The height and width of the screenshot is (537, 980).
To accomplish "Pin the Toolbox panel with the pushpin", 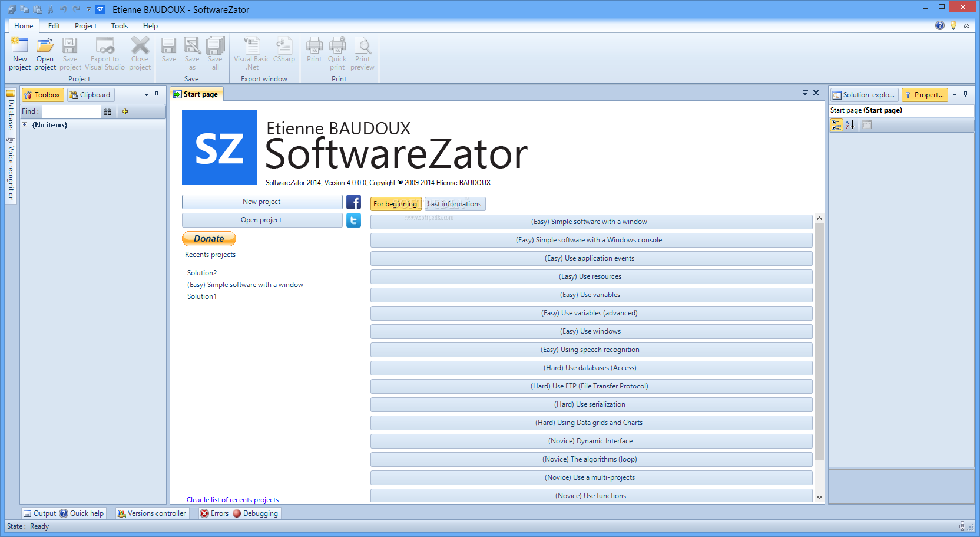I will coord(157,94).
